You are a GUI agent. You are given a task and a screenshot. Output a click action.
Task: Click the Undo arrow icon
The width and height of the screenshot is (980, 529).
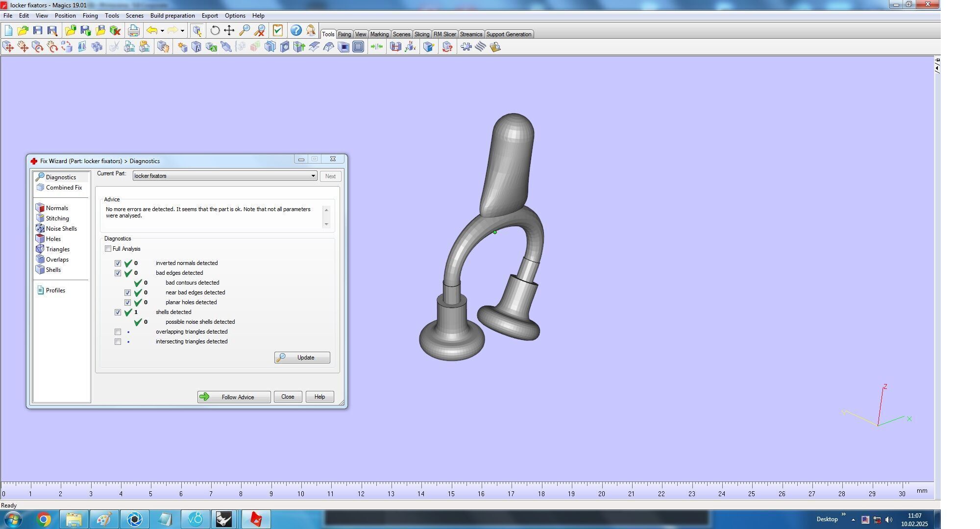pyautogui.click(x=152, y=30)
